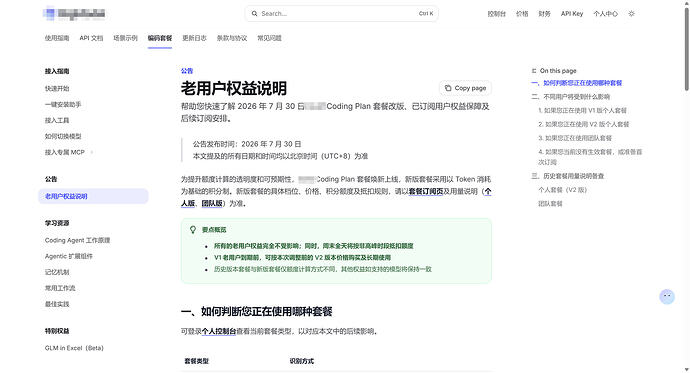Select 老用户权益说明 in the sidebar
690x373 pixels.
(x=93, y=196)
